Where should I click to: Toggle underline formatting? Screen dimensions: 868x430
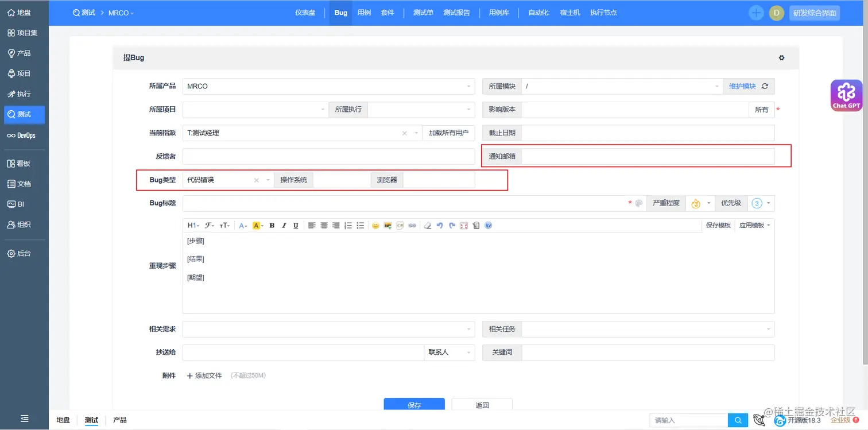296,226
